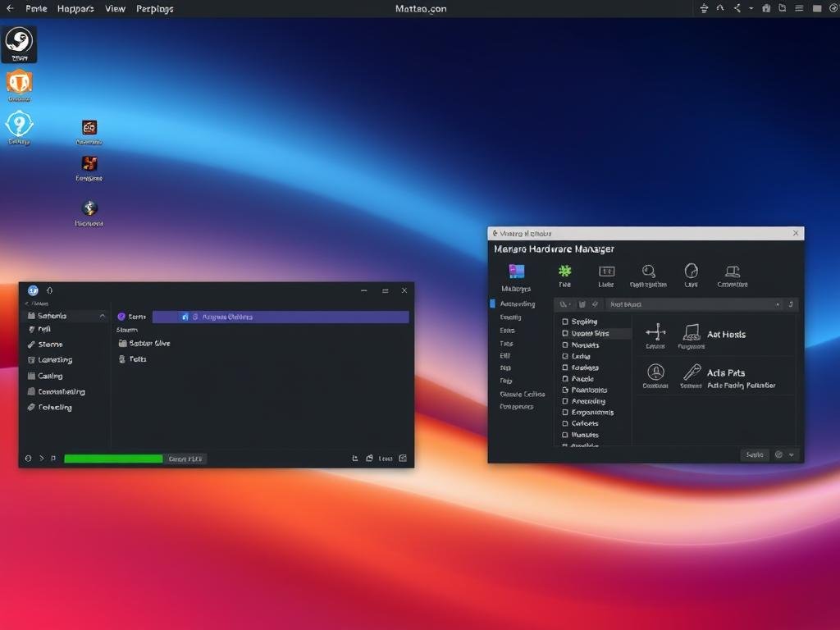Select the highlighted purple row in the left window
840x630 pixels.
(281, 317)
